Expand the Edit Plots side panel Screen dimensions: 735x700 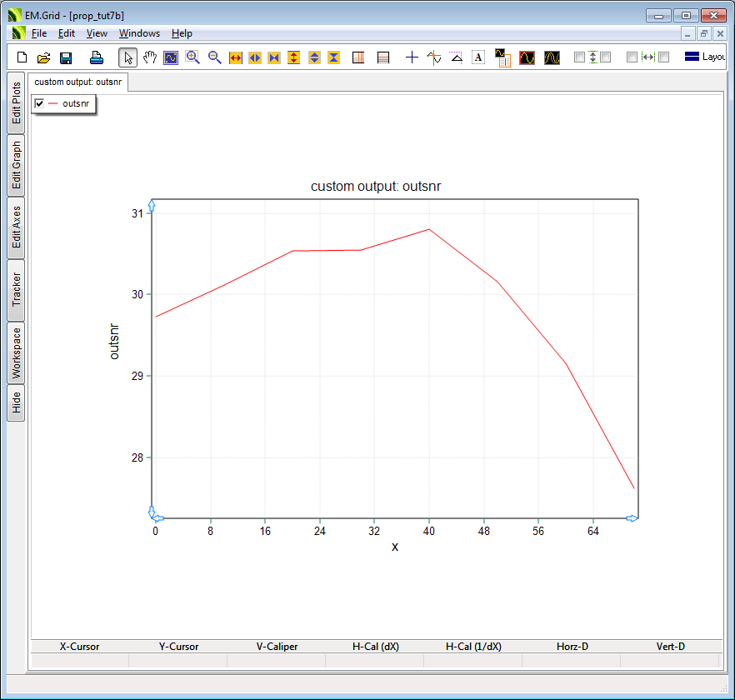[16, 103]
